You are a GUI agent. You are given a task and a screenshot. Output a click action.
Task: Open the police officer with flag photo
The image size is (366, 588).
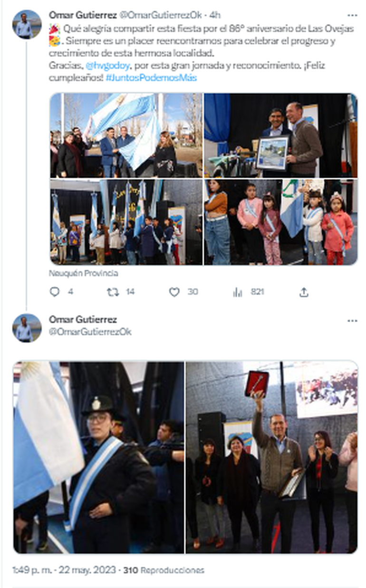pos(98,457)
